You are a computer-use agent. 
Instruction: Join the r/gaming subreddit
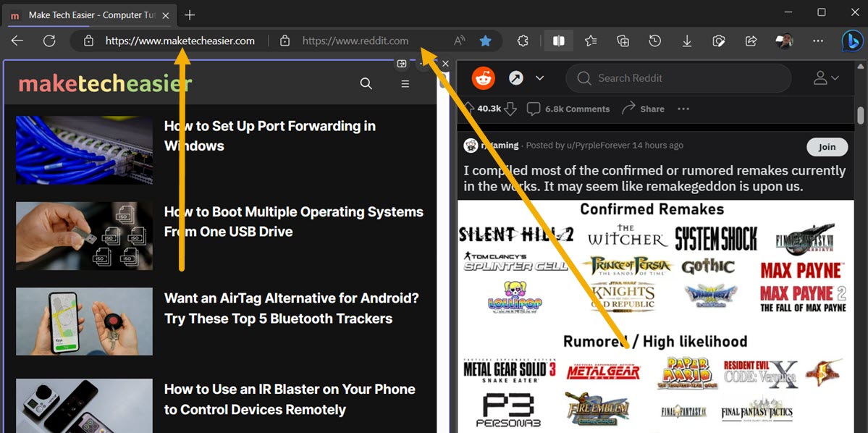(x=827, y=147)
